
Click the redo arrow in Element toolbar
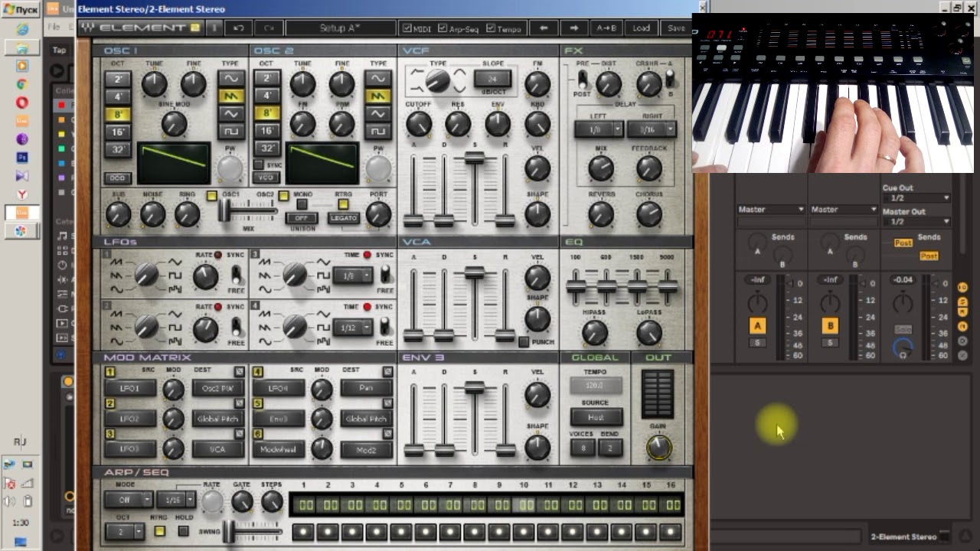click(268, 28)
